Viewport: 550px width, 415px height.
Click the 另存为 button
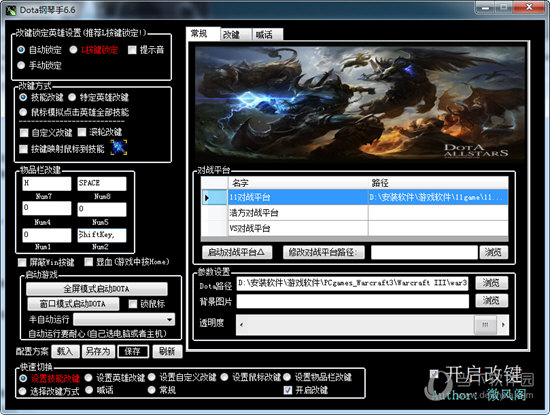tap(98, 351)
